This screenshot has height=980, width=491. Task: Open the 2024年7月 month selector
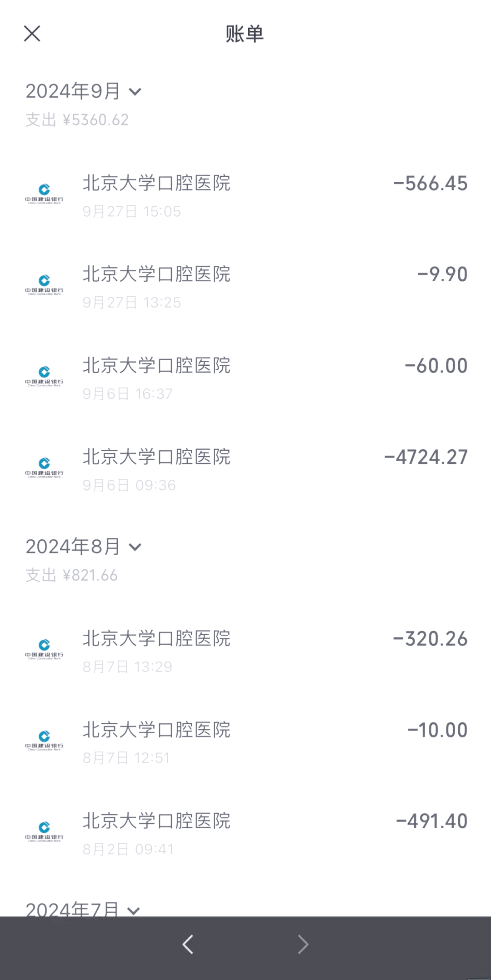[133, 910]
